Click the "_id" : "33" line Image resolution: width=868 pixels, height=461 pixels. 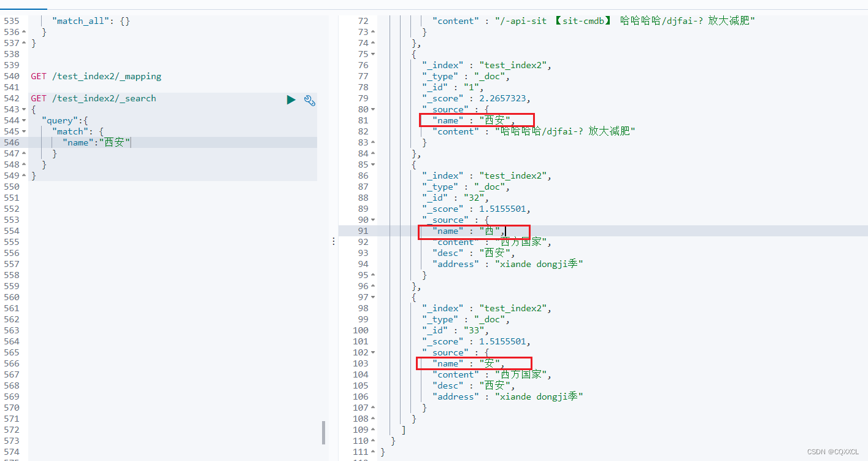(x=456, y=330)
